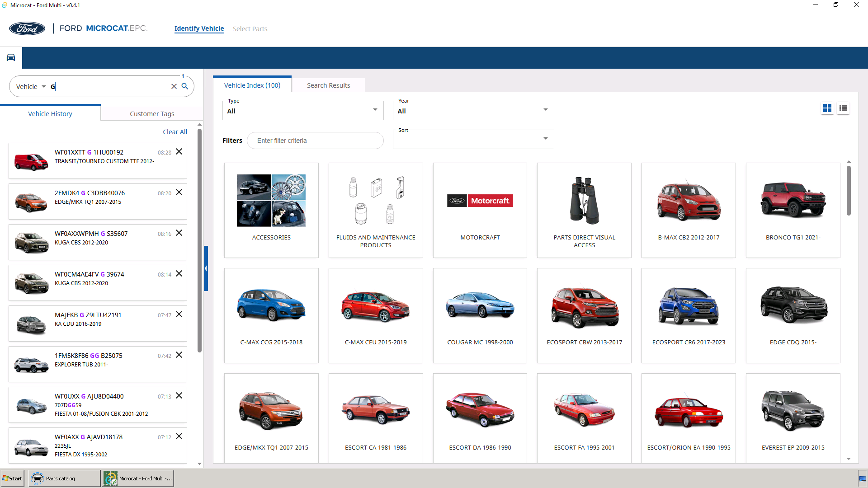
Task: Switch to grid view icon
Action: 827,108
